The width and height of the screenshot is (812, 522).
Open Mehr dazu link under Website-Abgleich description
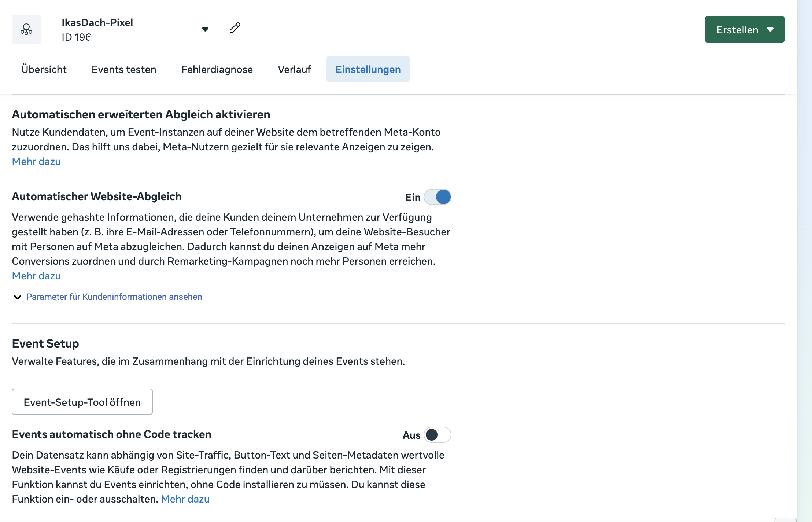pos(36,276)
